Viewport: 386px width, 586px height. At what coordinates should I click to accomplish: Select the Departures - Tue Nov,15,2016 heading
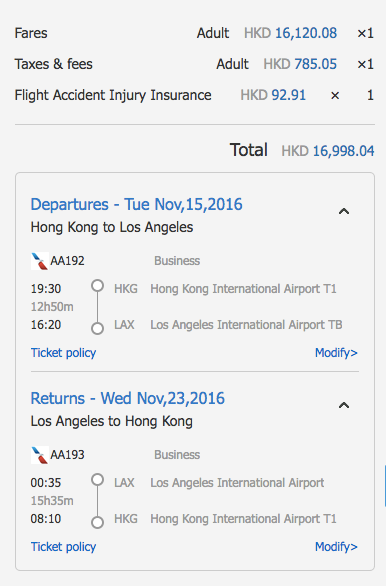(136, 204)
